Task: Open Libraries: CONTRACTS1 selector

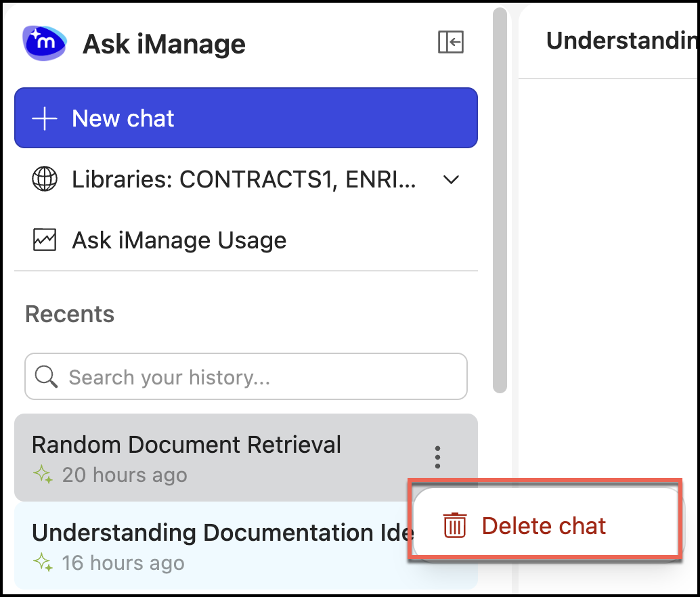Action: pyautogui.click(x=244, y=180)
